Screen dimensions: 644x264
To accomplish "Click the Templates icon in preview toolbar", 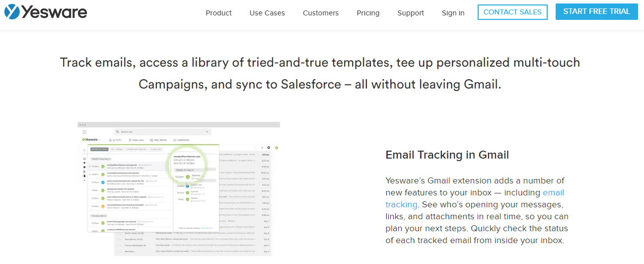I will 130,140.
